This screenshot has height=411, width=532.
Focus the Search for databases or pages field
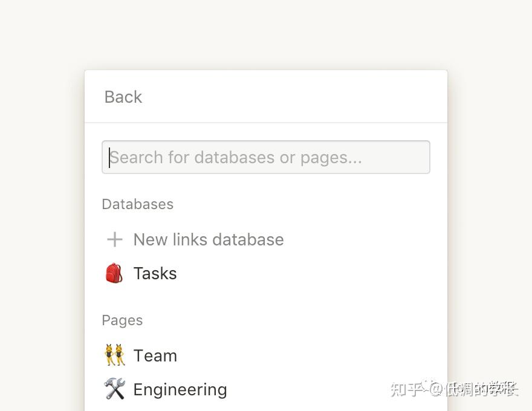click(x=266, y=157)
